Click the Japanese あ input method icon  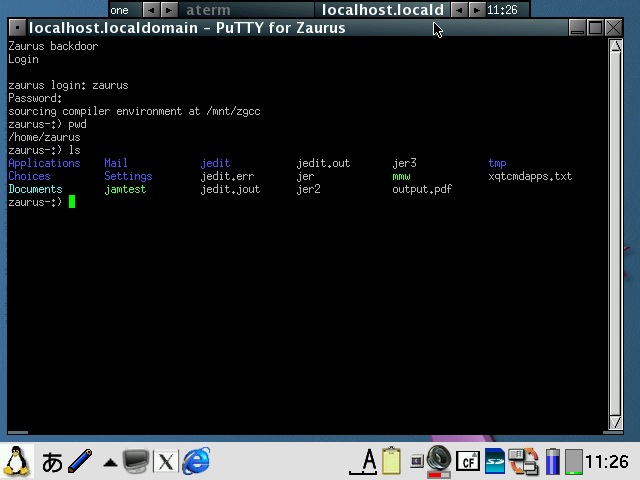pyautogui.click(x=52, y=461)
